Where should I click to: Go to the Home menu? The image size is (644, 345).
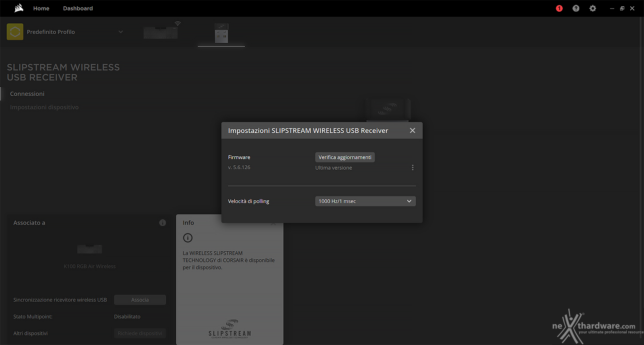pyautogui.click(x=41, y=8)
